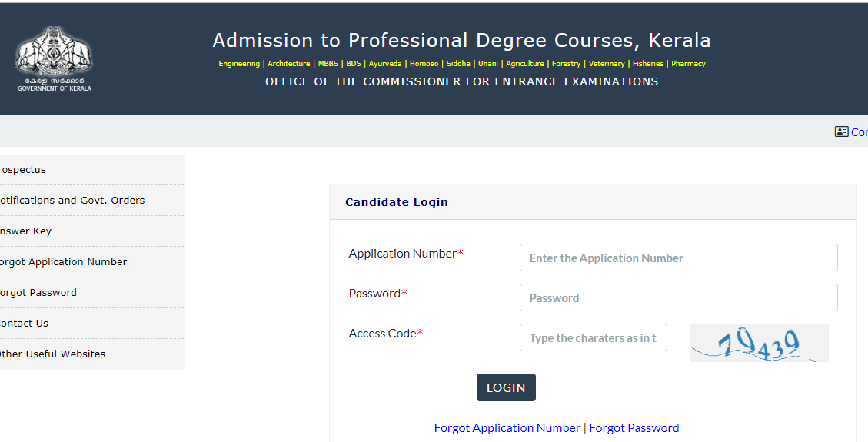Viewport: 868px width, 442px height.
Task: Click the access code captcha image
Action: 759,343
